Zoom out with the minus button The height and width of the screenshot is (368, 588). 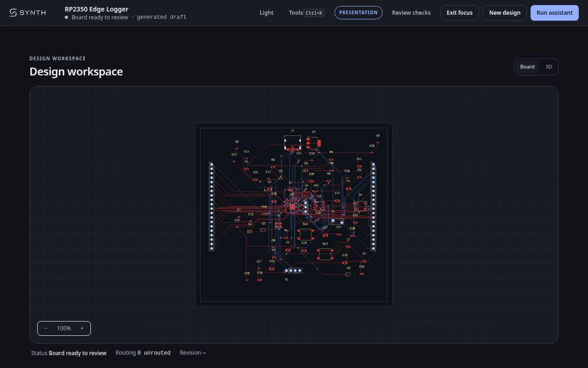[46, 328]
